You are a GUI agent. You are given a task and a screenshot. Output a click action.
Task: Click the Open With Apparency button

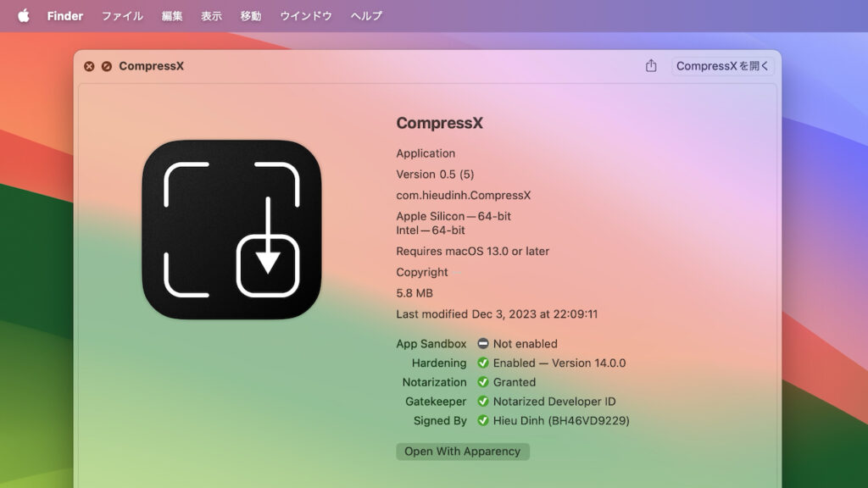coord(462,452)
